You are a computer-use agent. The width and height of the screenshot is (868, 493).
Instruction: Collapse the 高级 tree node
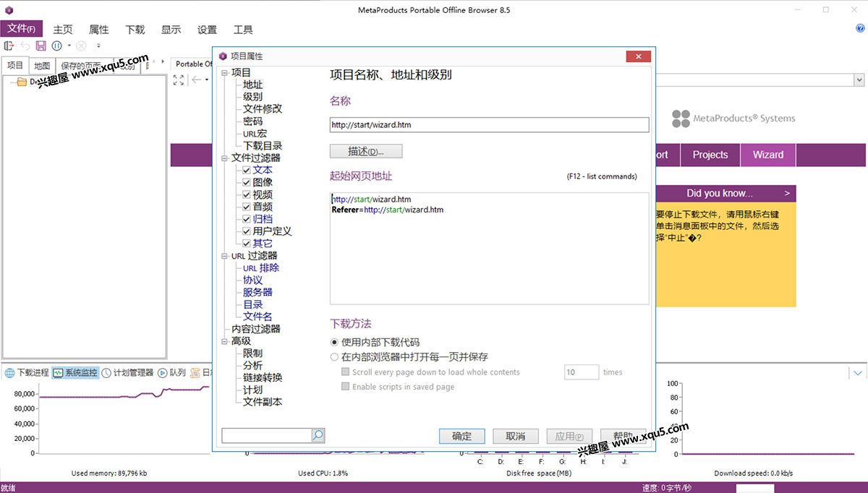click(x=225, y=340)
